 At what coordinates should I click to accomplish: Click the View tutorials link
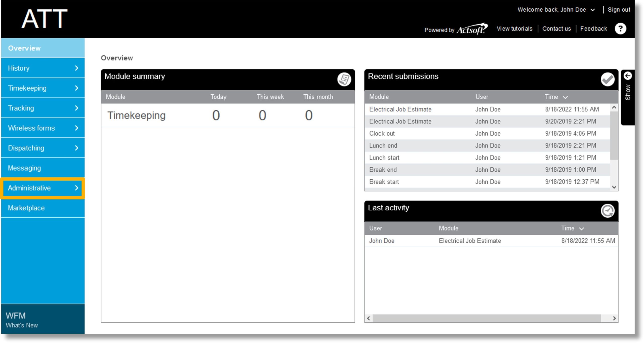(514, 28)
